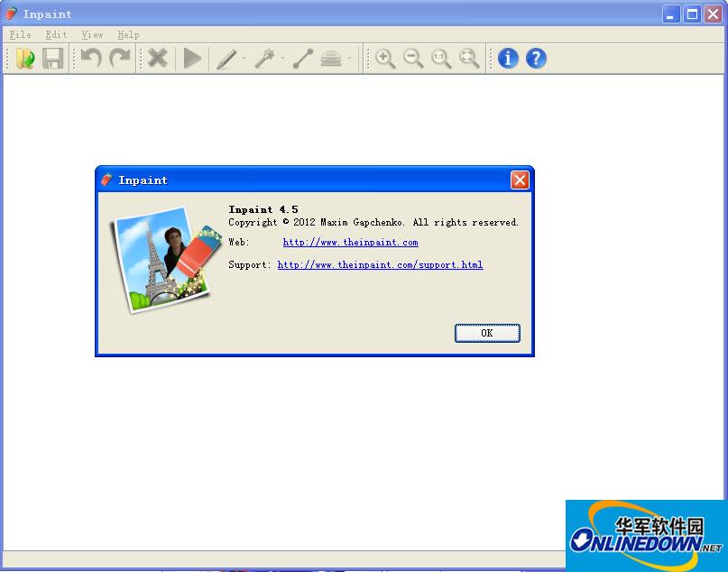Maximize the main Inpaint window
Image resolution: width=728 pixels, height=572 pixels.
click(x=692, y=14)
